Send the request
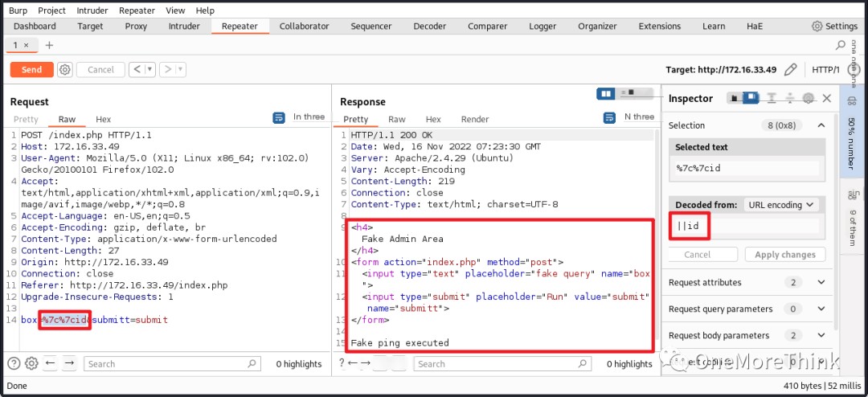The image size is (868, 397). click(31, 69)
